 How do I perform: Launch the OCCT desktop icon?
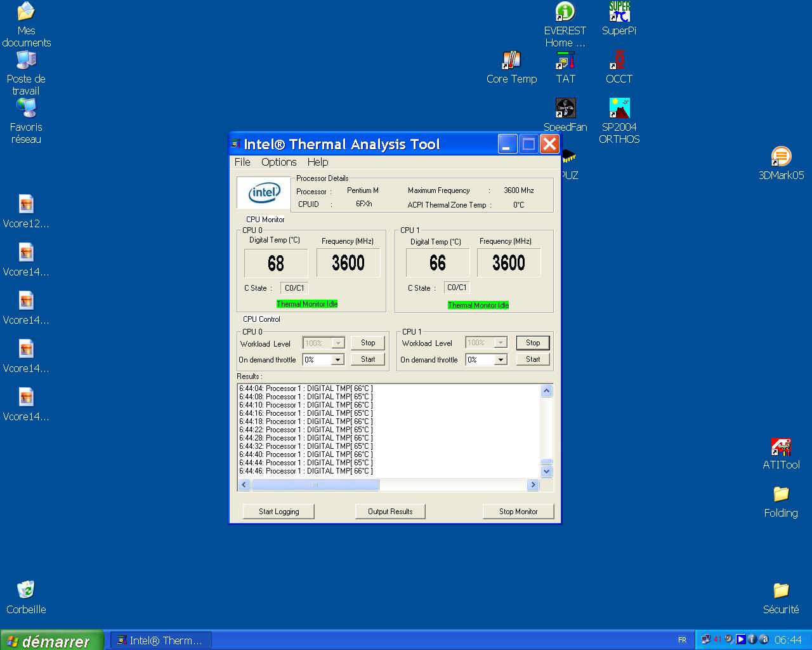(x=619, y=61)
